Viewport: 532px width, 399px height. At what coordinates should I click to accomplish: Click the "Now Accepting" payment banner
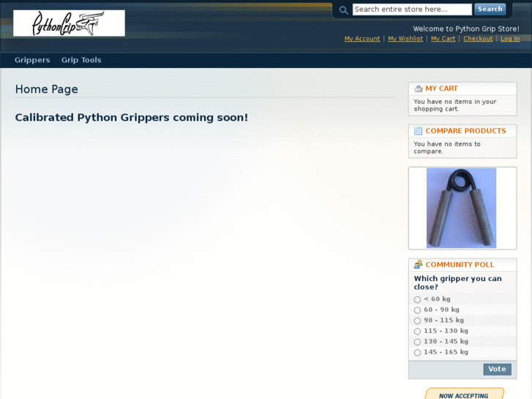coord(464,393)
